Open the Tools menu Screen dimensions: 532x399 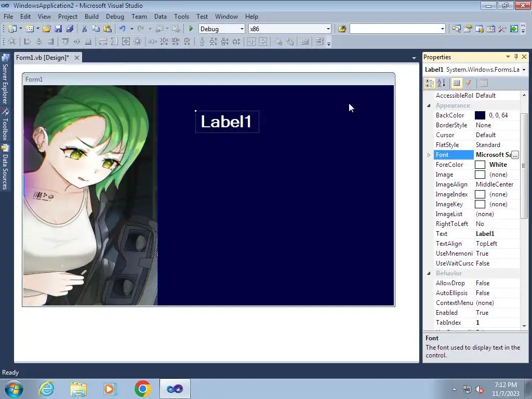(181, 16)
